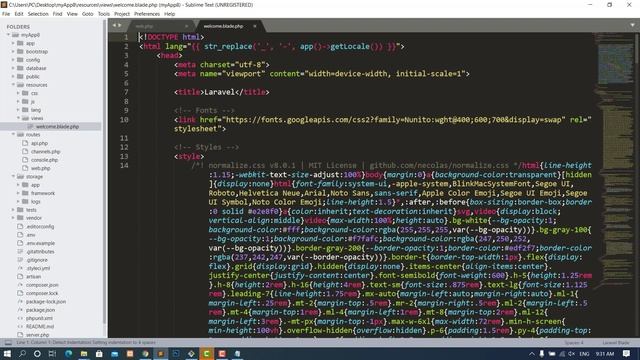Image resolution: width=640 pixels, height=360 pixels.
Task: Expand the logs folder
Action: tap(18, 201)
